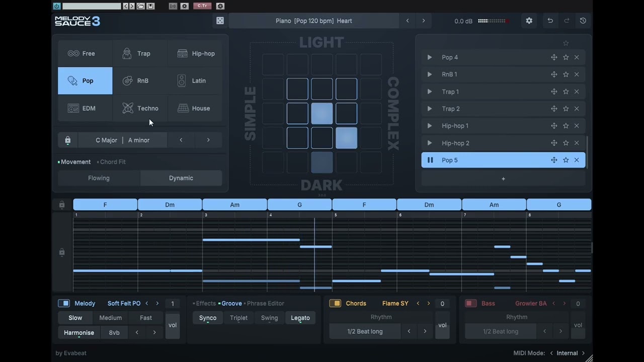Viewport: 644px width, 362px height.
Task: Pause the Pop 5 melody
Action: [x=430, y=160]
